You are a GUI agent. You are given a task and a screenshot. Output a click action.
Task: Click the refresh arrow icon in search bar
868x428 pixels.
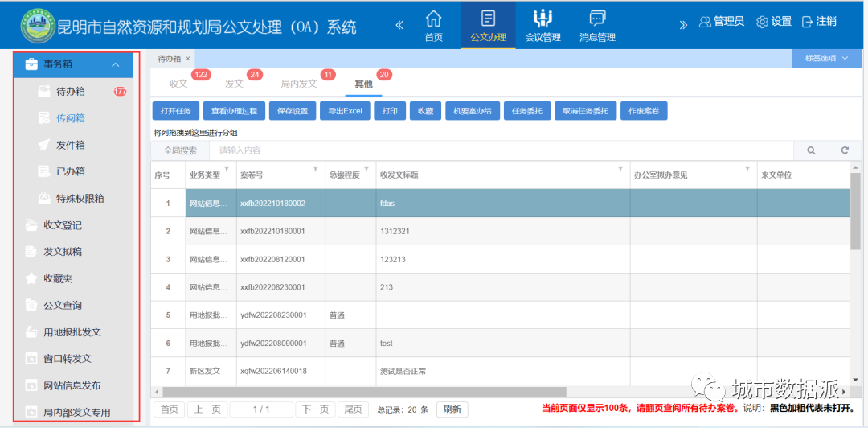[845, 150]
